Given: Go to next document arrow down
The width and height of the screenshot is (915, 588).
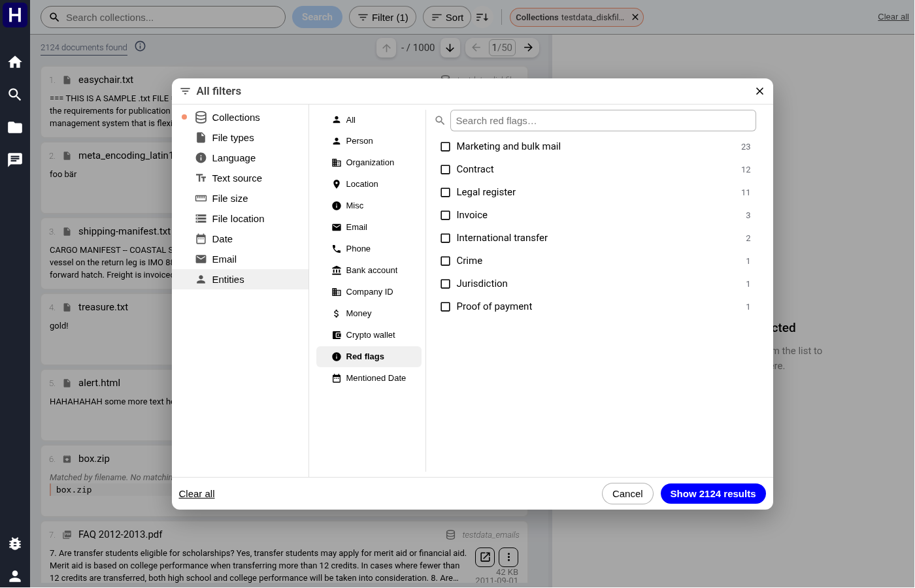Looking at the screenshot, I should (x=450, y=48).
